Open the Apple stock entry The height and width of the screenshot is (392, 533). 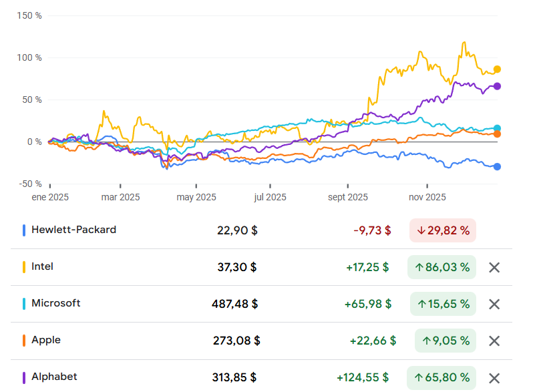click(45, 340)
